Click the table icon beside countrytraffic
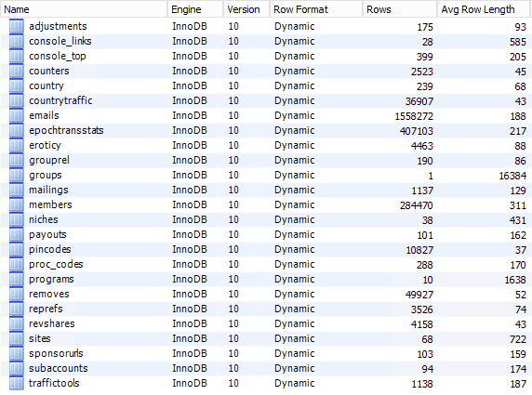Screen dimensions: 532x395 pyautogui.click(x=17, y=100)
